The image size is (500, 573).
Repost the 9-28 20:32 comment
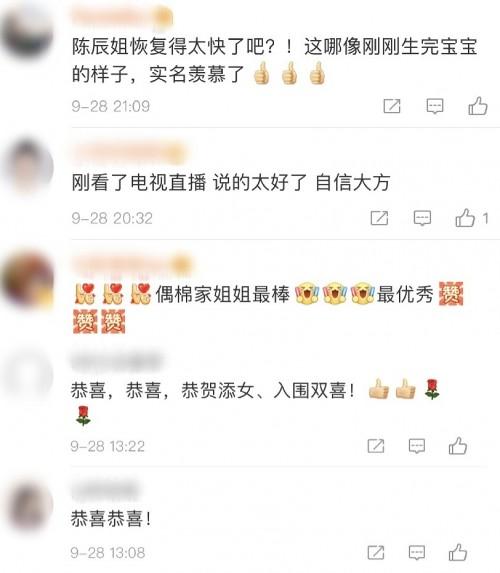[379, 218]
